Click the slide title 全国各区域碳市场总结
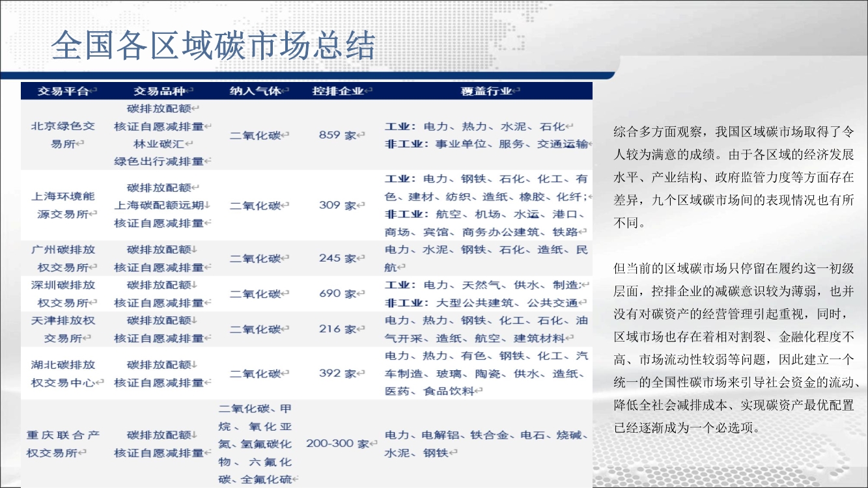 point(214,46)
